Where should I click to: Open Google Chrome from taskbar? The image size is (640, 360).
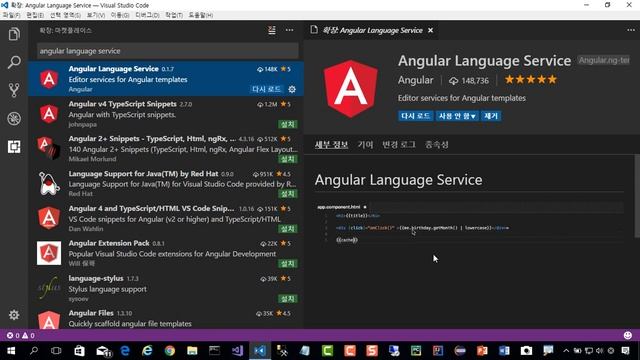[x=170, y=351]
